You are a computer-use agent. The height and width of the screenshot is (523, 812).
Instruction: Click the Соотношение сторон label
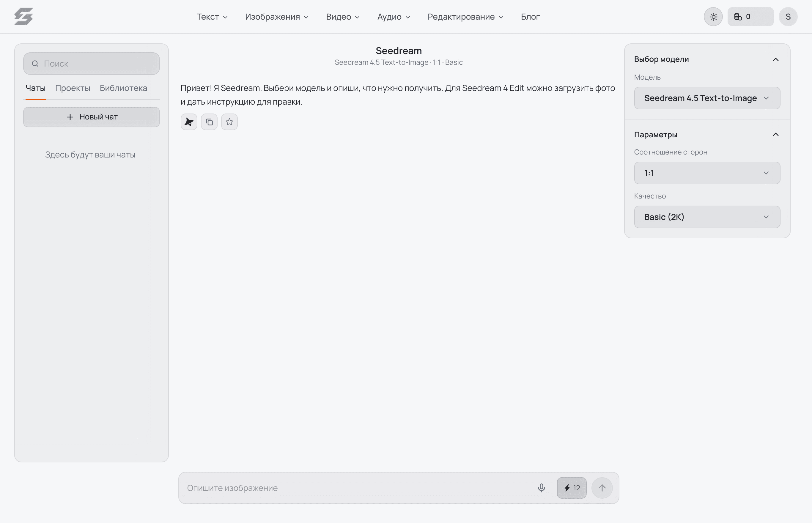(x=671, y=152)
